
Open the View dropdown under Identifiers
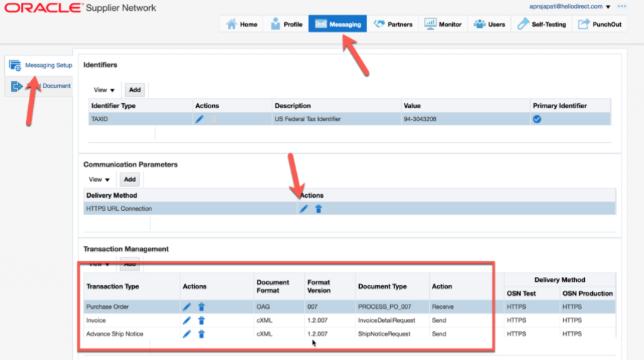coord(104,90)
